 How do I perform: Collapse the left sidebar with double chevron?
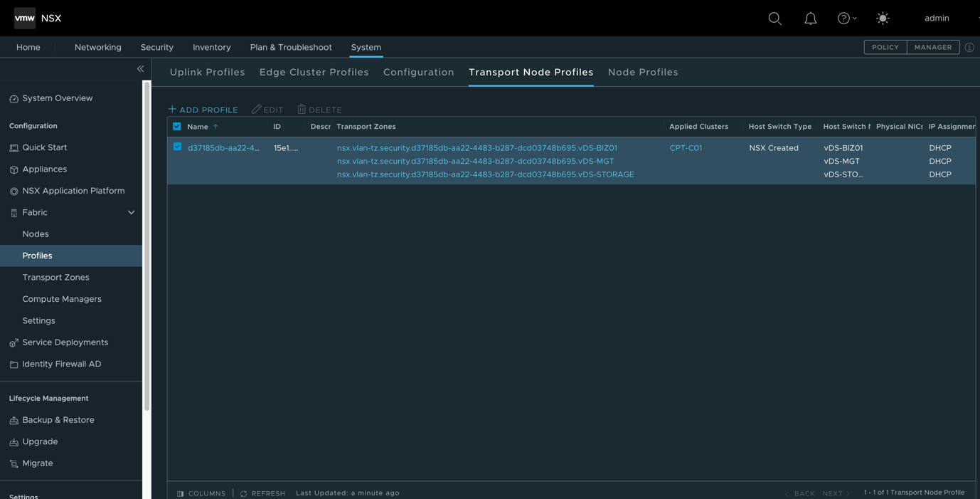(140, 69)
